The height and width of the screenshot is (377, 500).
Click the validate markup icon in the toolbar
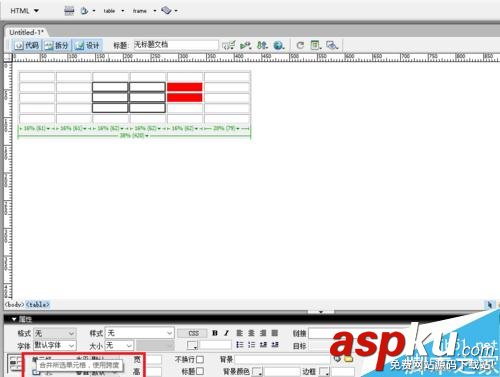(246, 45)
